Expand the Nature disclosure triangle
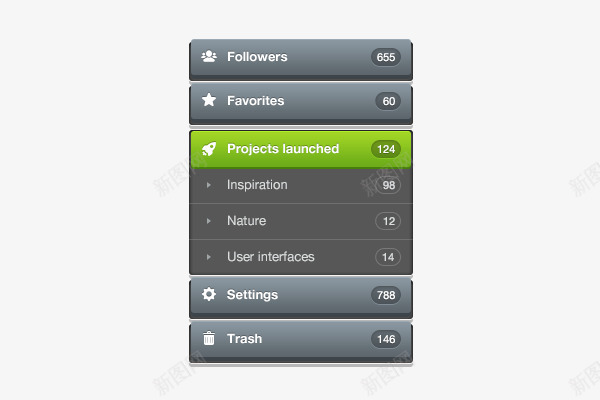 pyautogui.click(x=209, y=221)
